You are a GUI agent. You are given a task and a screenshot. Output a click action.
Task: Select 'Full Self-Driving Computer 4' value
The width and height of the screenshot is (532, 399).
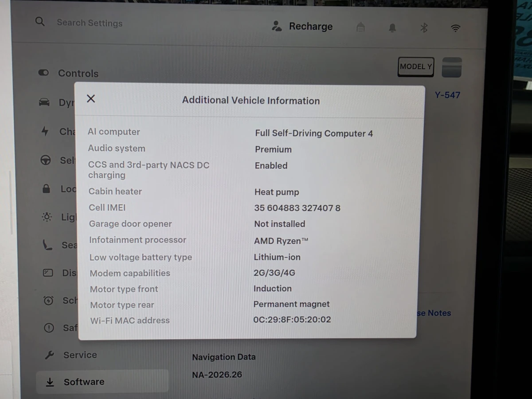point(314,133)
